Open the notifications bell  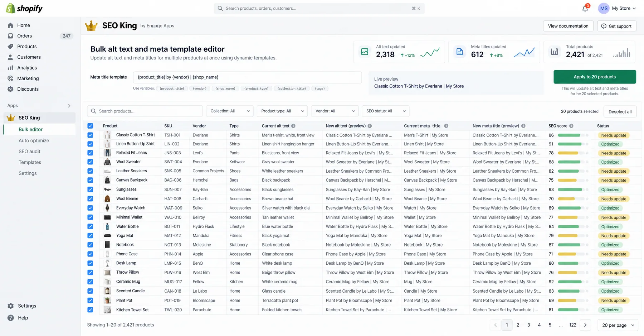(x=585, y=8)
